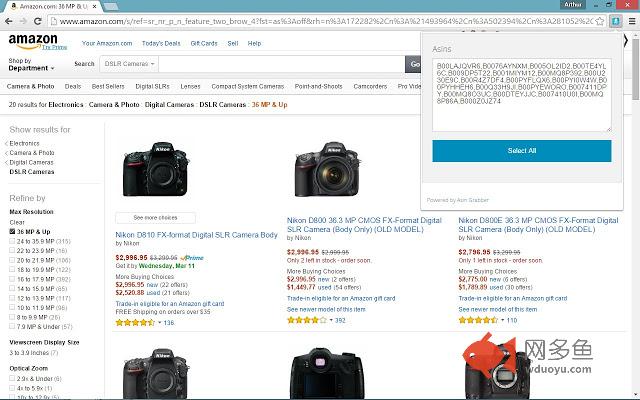Reload the page with the refresh icon

pos(38,21)
